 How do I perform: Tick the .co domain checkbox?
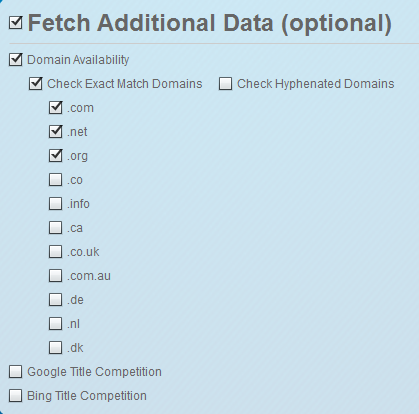click(x=55, y=180)
